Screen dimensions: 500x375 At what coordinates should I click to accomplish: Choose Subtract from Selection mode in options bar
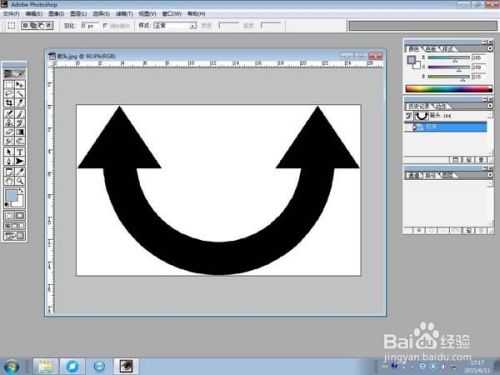[x=41, y=25]
